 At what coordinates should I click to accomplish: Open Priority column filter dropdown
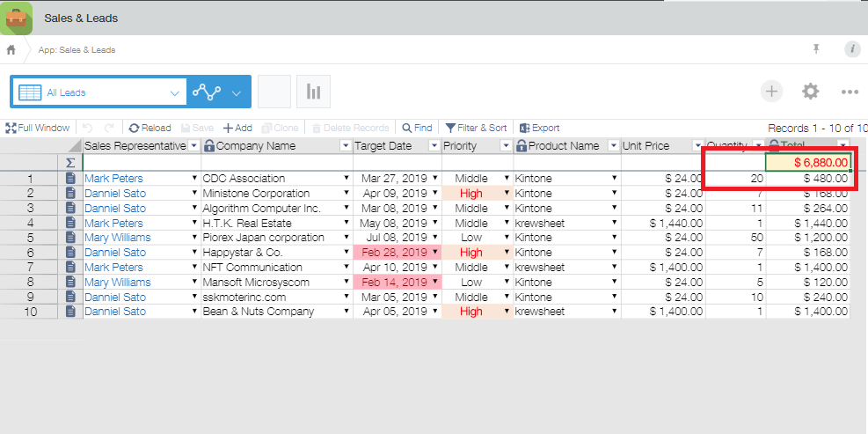pos(505,146)
